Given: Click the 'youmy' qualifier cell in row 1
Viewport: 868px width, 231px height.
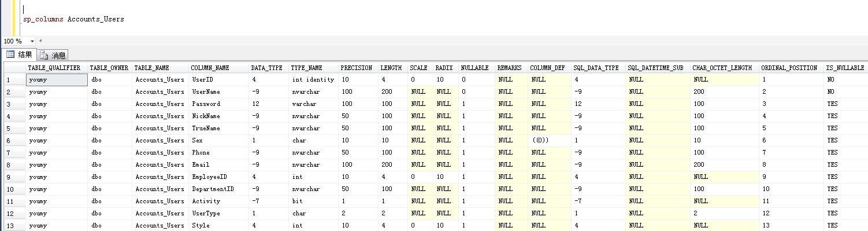Looking at the screenshot, I should 57,80.
